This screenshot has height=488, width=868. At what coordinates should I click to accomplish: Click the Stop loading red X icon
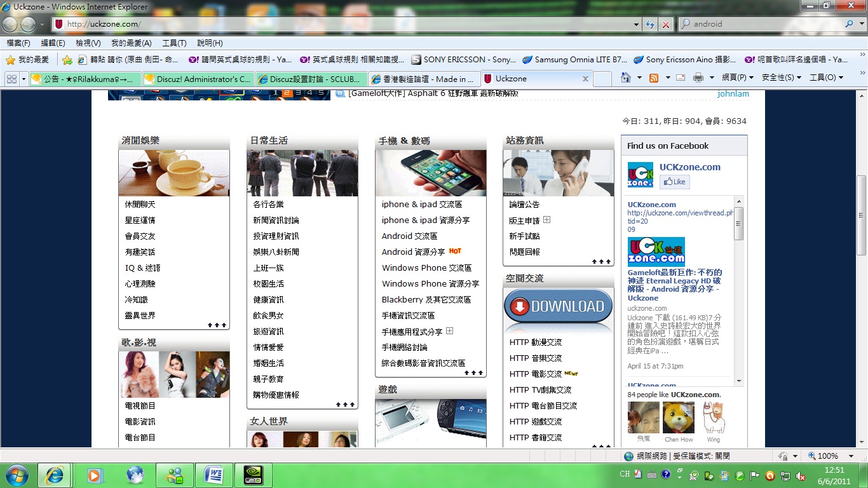coord(665,24)
